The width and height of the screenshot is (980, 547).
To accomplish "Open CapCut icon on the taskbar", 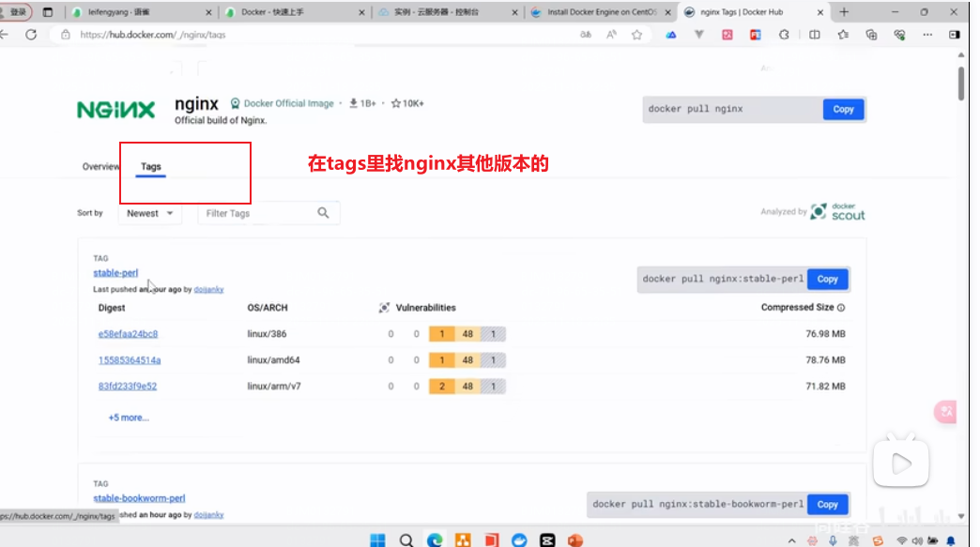I will [547, 540].
